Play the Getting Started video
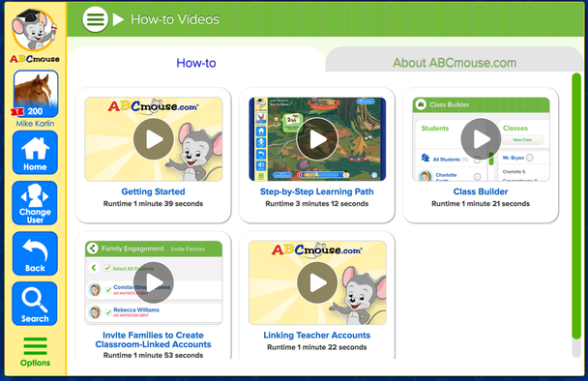Image resolution: width=588 pixels, height=381 pixels. click(x=154, y=139)
